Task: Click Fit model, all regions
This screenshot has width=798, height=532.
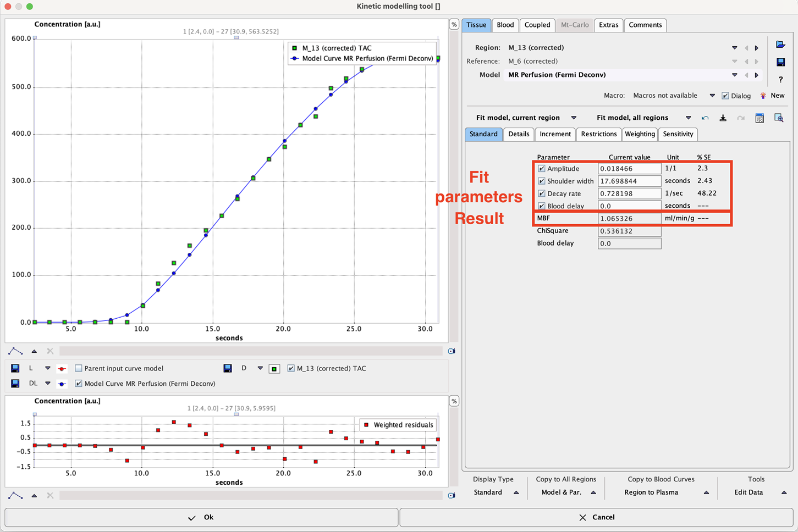Action: click(x=632, y=118)
